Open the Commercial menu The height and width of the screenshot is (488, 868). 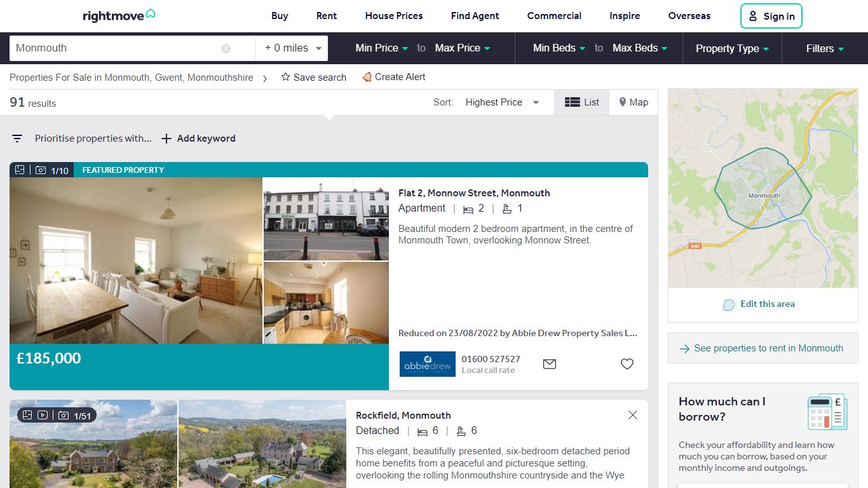click(x=554, y=16)
